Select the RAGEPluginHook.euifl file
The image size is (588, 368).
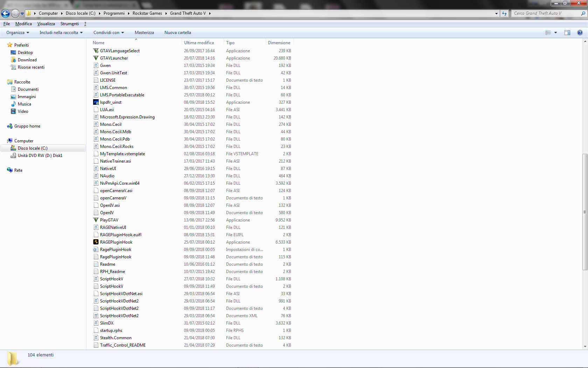tap(121, 235)
